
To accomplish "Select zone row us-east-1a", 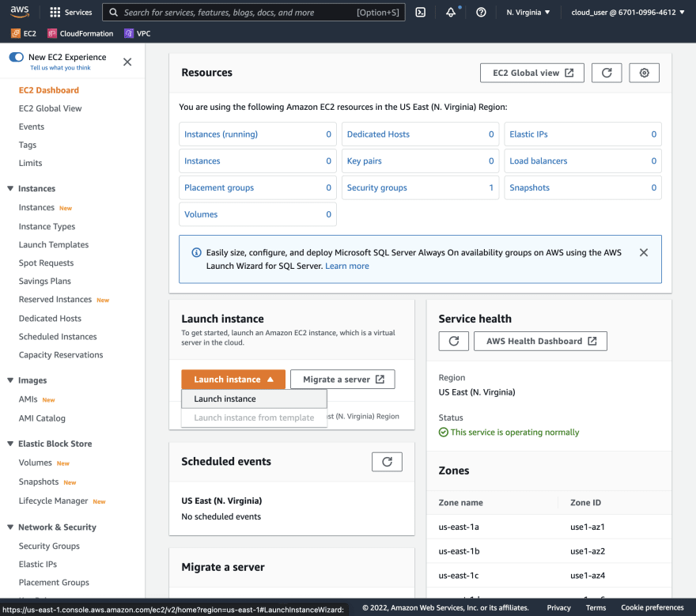I will pyautogui.click(x=549, y=527).
